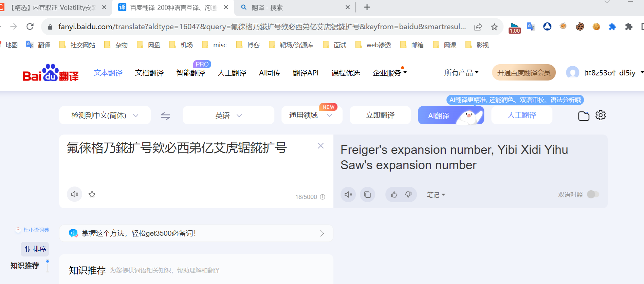Image resolution: width=644 pixels, height=284 pixels.
Task: Expand the 笔记 notes dropdown
Action: pyautogui.click(x=436, y=195)
